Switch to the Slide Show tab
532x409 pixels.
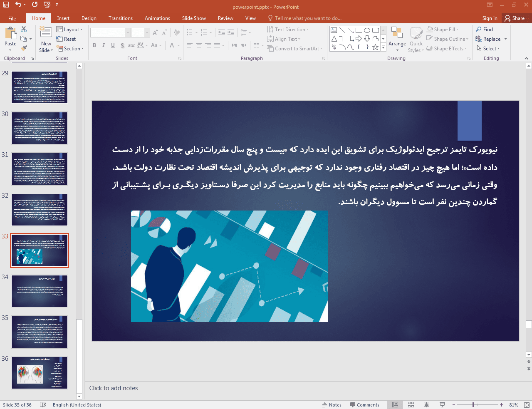coord(194,18)
